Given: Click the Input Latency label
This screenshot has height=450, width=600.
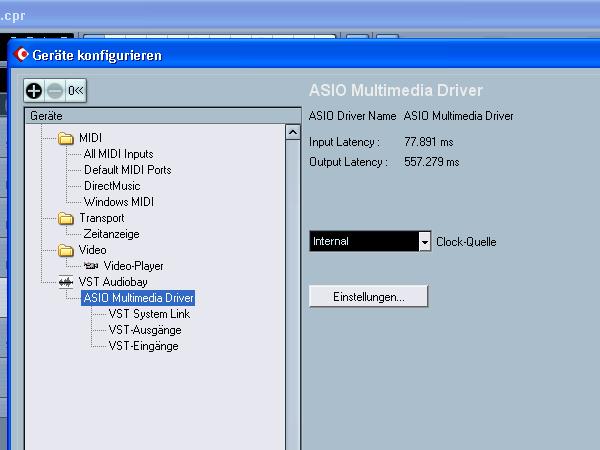Looking at the screenshot, I should [344, 142].
